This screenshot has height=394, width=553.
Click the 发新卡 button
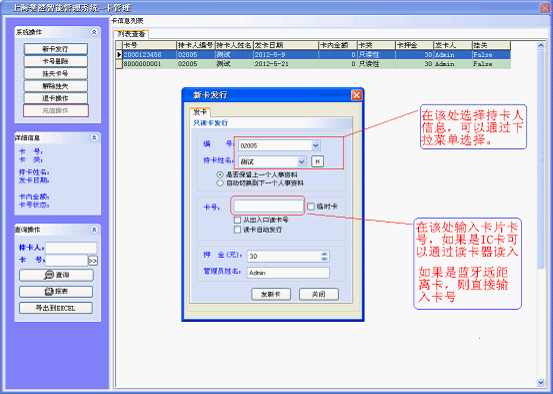pos(271,294)
